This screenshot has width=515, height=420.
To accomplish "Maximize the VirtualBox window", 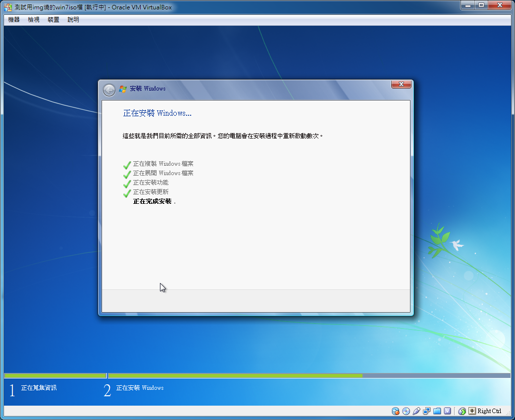I will pos(481,5).
